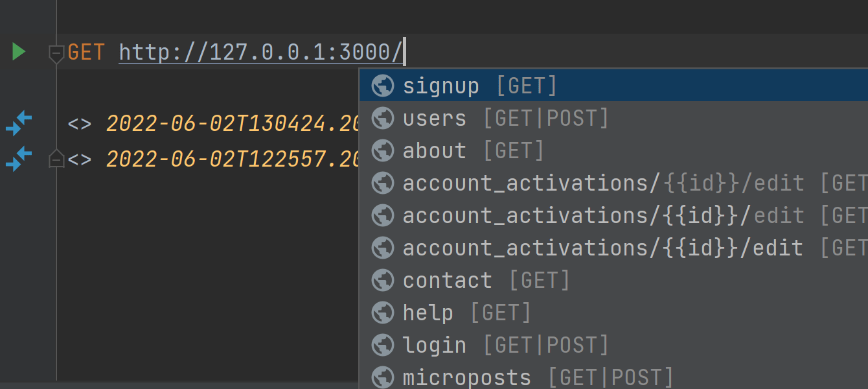Run the GET request with green play icon
This screenshot has height=389, width=868.
click(19, 52)
